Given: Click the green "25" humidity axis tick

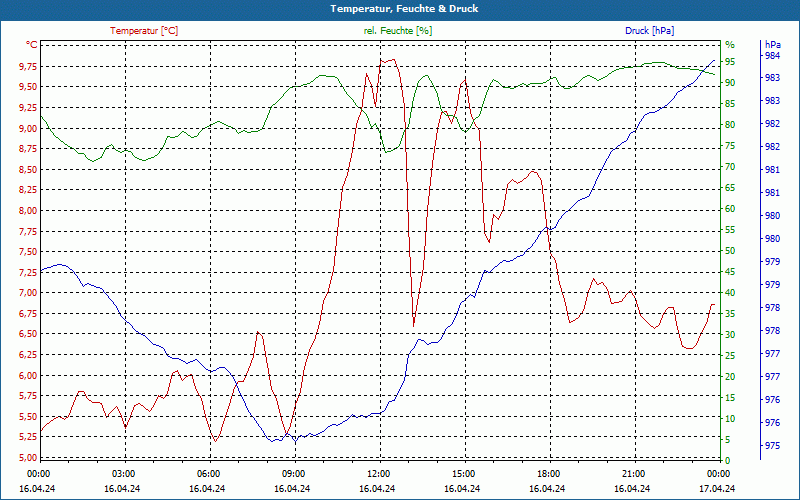Looking at the screenshot, I should (x=730, y=356).
